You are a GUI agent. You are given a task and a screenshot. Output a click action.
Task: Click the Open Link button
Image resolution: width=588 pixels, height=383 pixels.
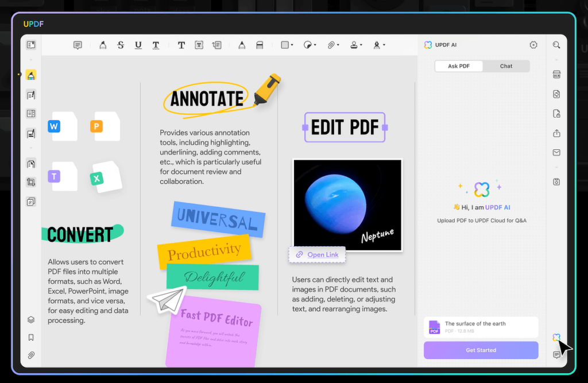[x=317, y=254]
